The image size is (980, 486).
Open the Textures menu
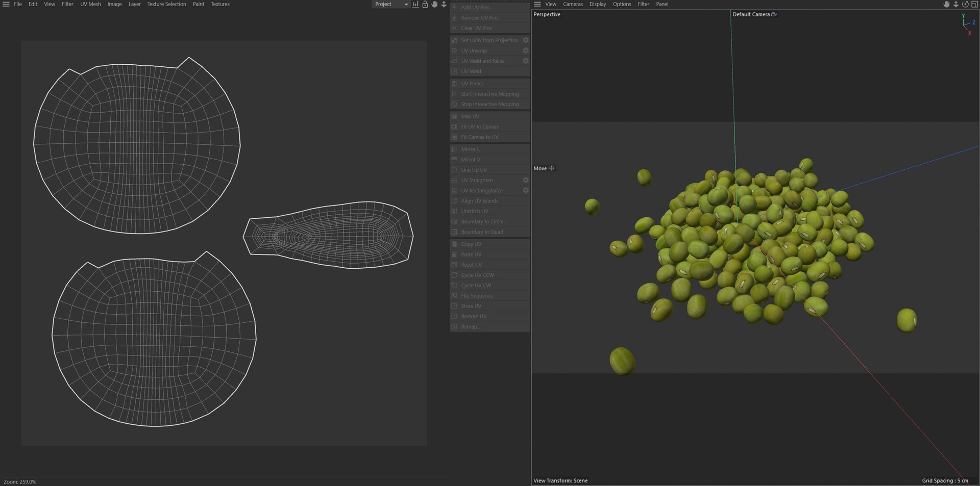[220, 4]
